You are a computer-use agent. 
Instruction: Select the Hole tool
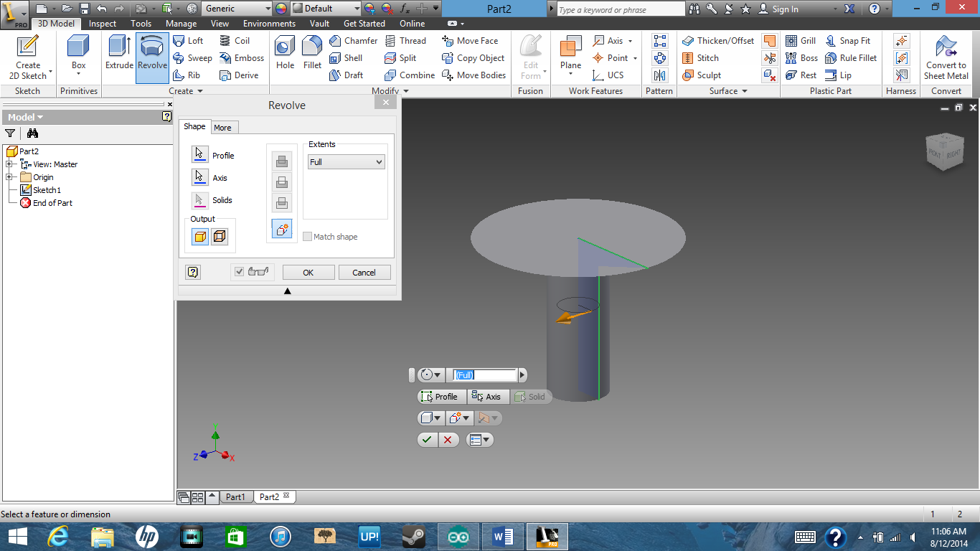tap(284, 57)
